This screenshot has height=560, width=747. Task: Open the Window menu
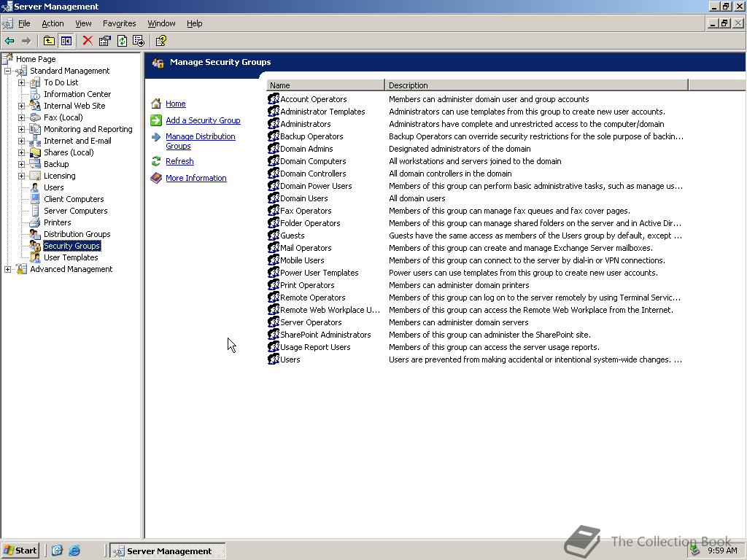(161, 23)
